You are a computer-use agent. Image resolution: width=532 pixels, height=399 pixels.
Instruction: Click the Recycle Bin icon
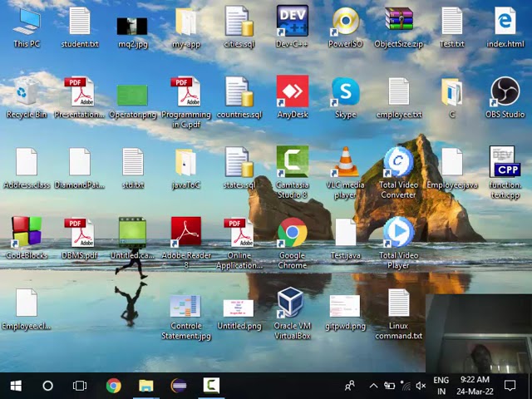(x=27, y=93)
